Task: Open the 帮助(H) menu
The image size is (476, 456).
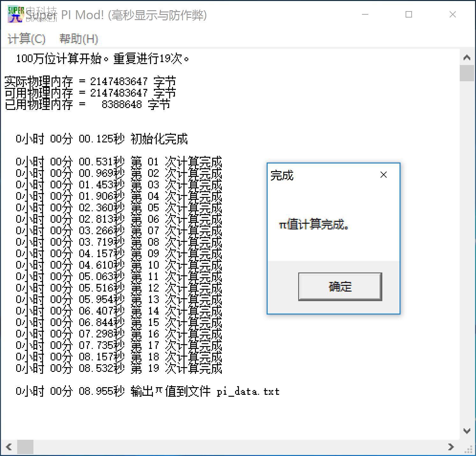Action: pos(78,39)
